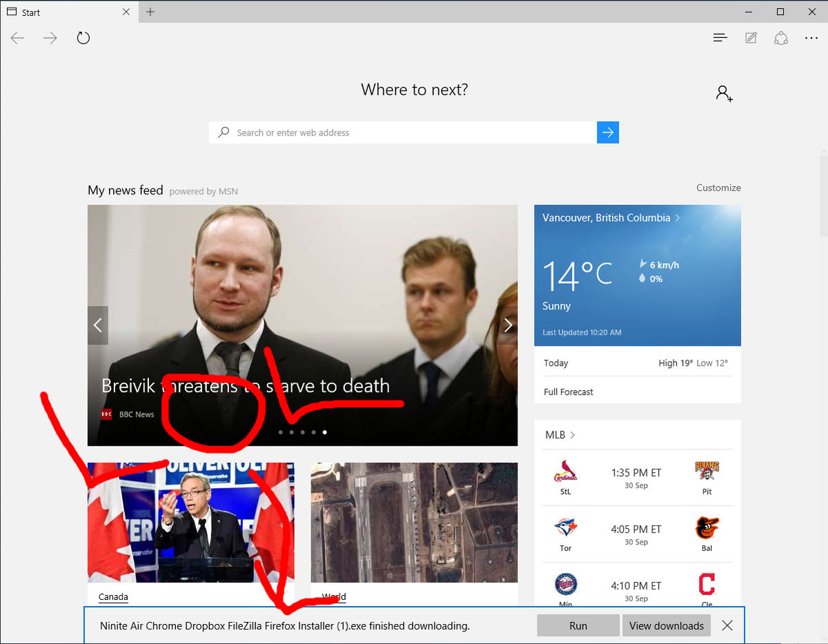This screenshot has height=644, width=828.
Task: Open the Customize news feed link
Action: click(718, 188)
